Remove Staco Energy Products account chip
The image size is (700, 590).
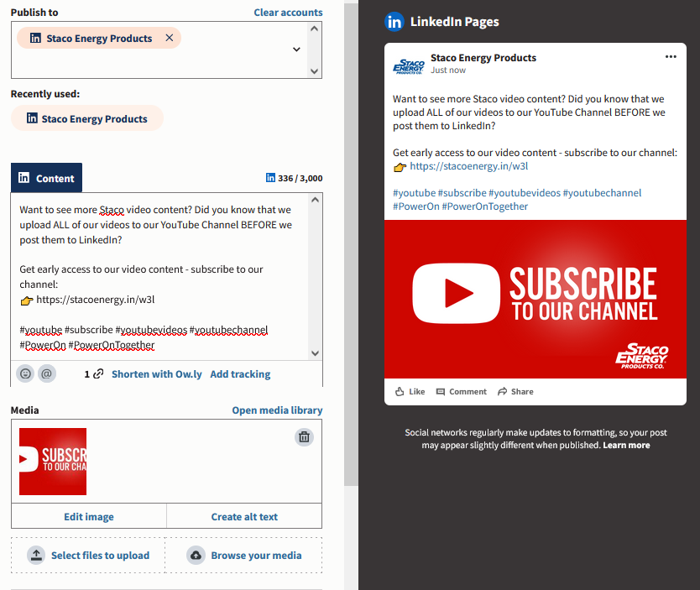pyautogui.click(x=170, y=38)
